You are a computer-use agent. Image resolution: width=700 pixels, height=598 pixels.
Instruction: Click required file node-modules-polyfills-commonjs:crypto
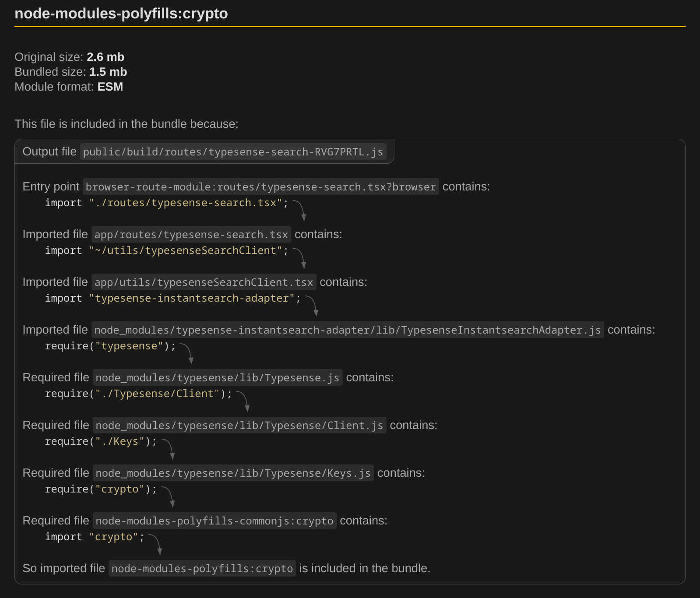[x=215, y=521]
